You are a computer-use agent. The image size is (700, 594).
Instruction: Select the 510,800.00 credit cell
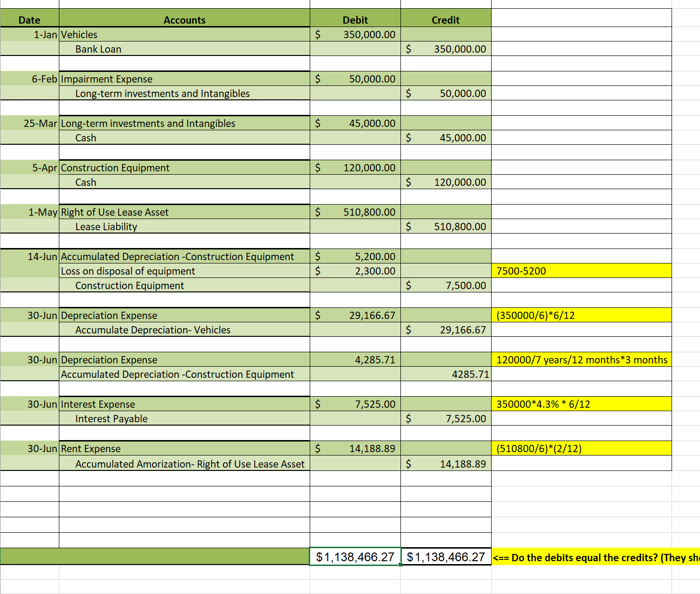[x=446, y=226]
